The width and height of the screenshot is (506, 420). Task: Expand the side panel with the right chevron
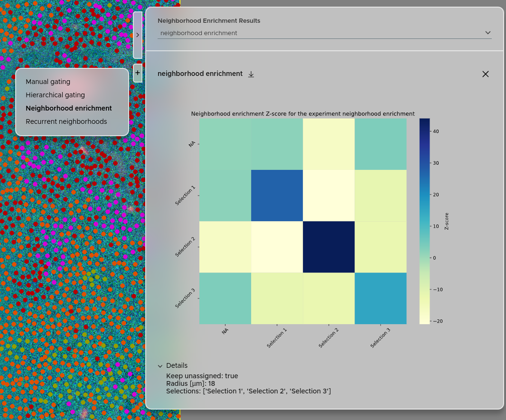coord(138,35)
